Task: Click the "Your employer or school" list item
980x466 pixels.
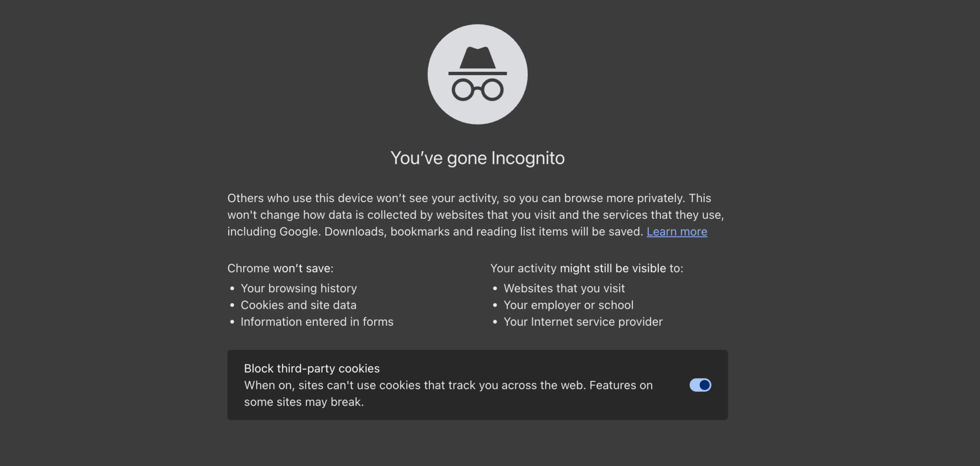Action: (568, 305)
